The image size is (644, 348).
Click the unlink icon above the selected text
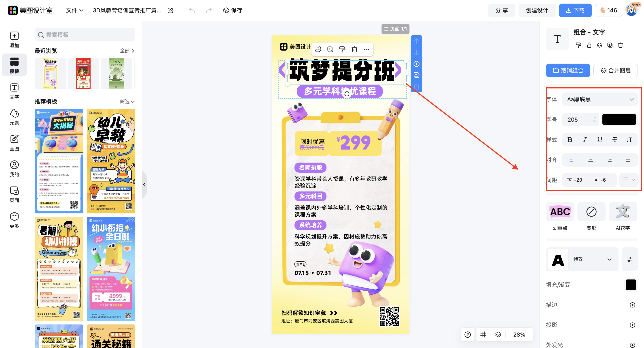(318, 49)
